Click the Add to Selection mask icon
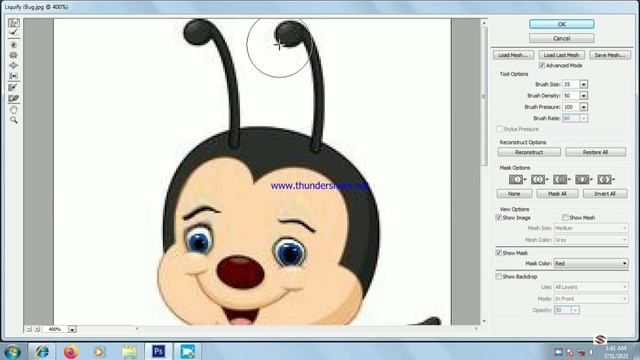The image size is (640, 360). click(x=538, y=179)
